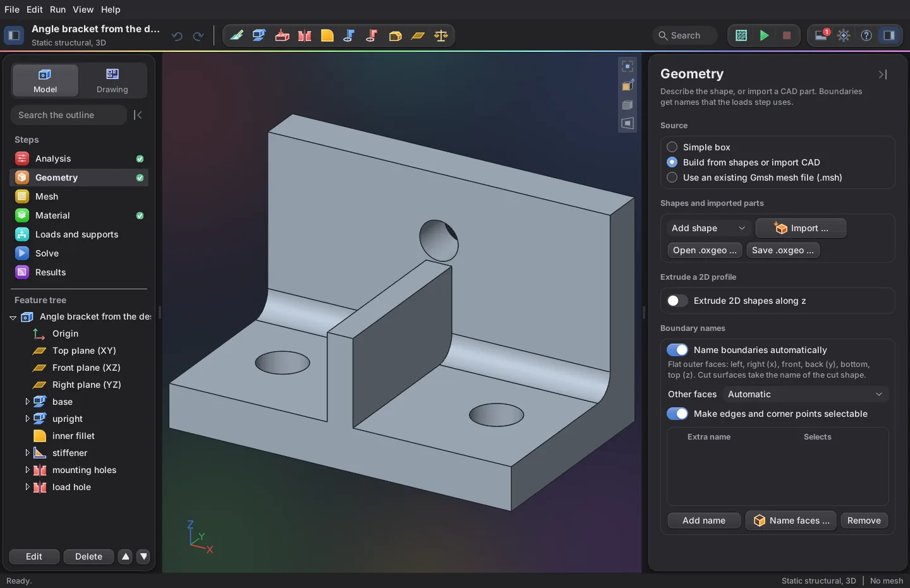910x588 pixels.
Task: Toggle Make edges and corner points selectable
Action: [677, 414]
